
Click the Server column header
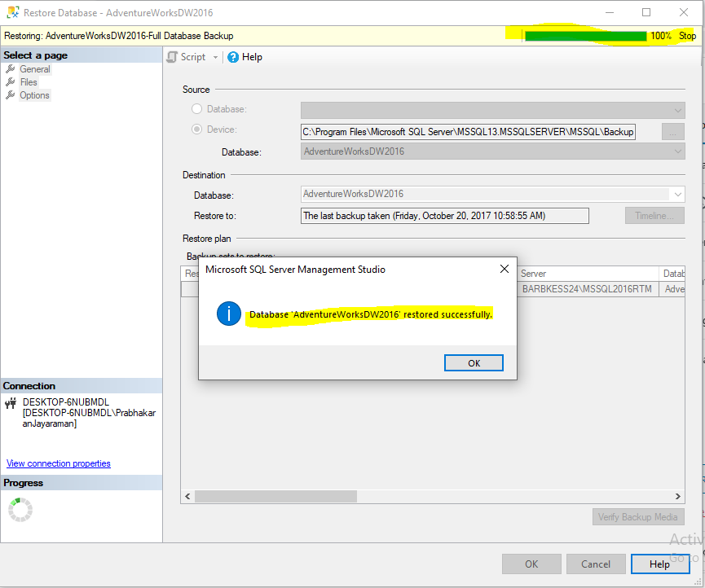click(588, 274)
